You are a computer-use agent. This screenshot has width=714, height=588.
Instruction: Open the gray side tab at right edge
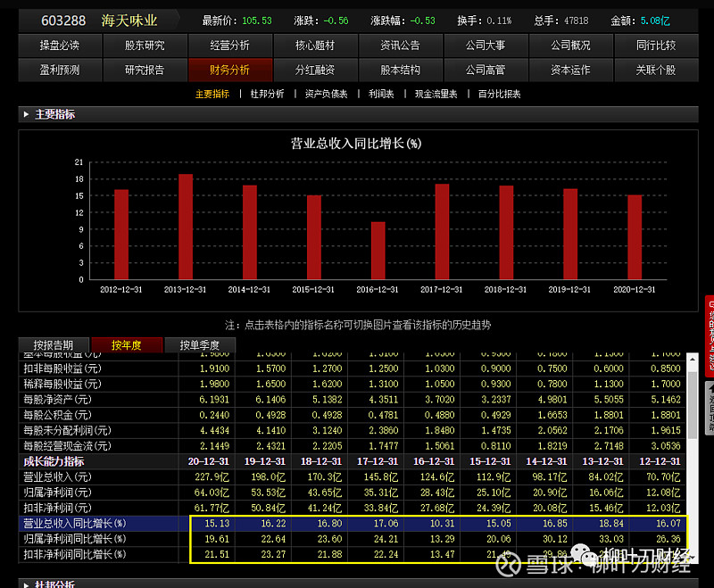[x=710, y=409]
